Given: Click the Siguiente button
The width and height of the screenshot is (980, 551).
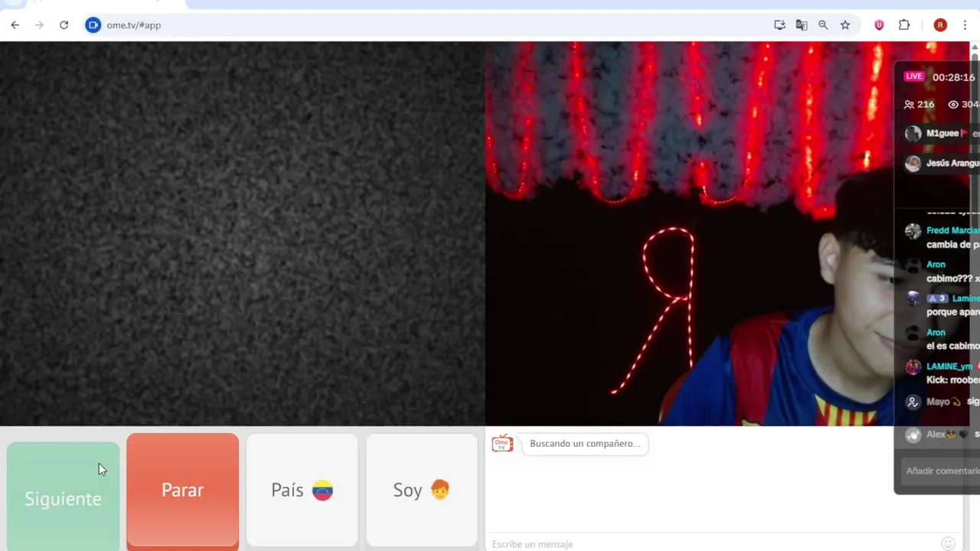Looking at the screenshot, I should [x=64, y=496].
